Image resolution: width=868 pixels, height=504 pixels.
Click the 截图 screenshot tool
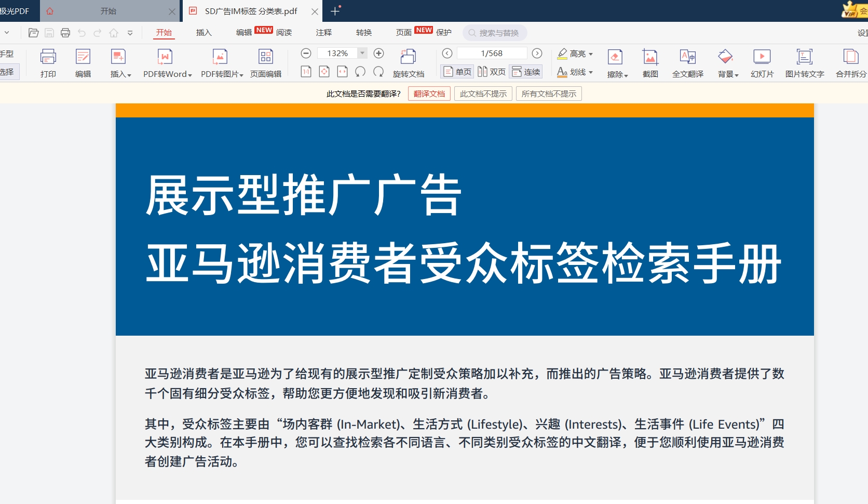coord(650,63)
